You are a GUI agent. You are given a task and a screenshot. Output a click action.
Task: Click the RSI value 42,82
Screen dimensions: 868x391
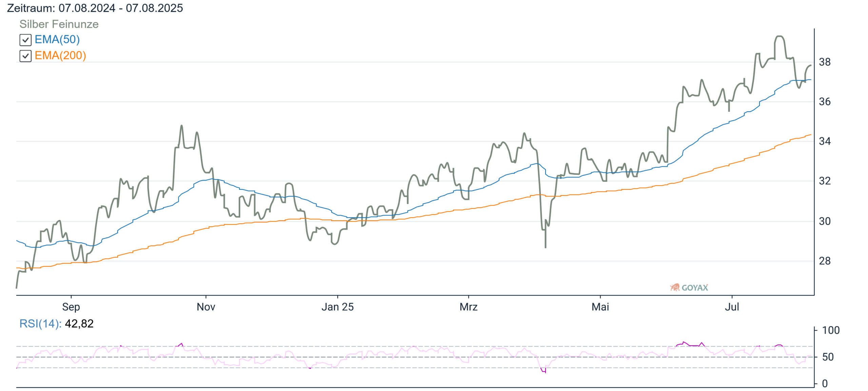click(x=79, y=323)
